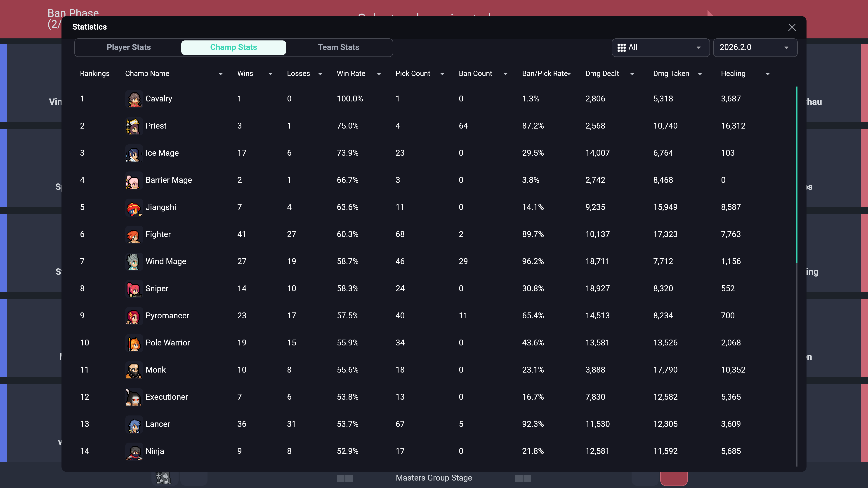Switch to the Team Stats tab

(x=338, y=47)
